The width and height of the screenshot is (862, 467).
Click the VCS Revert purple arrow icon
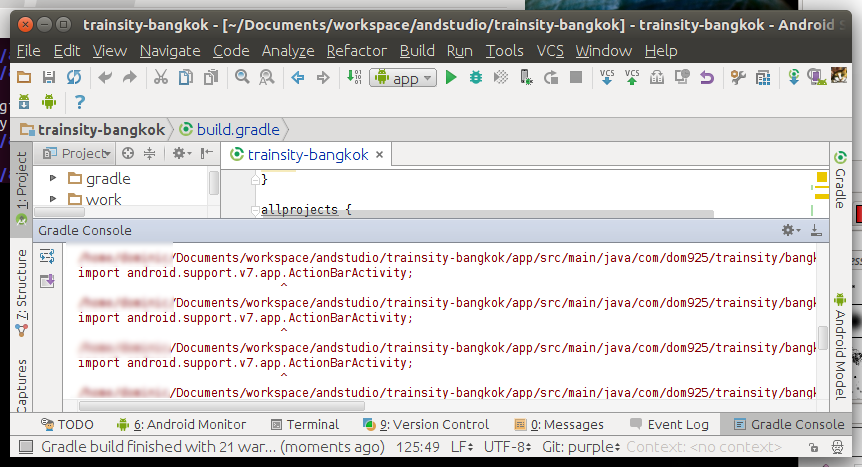point(707,77)
